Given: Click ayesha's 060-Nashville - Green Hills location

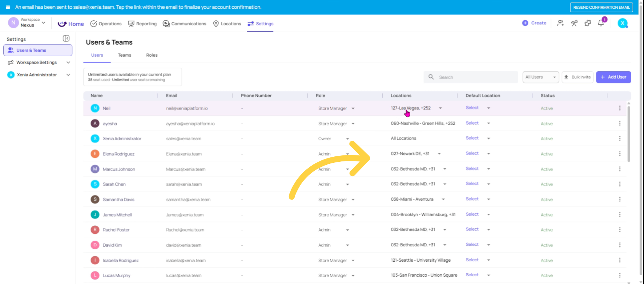Looking at the screenshot, I should (x=423, y=123).
